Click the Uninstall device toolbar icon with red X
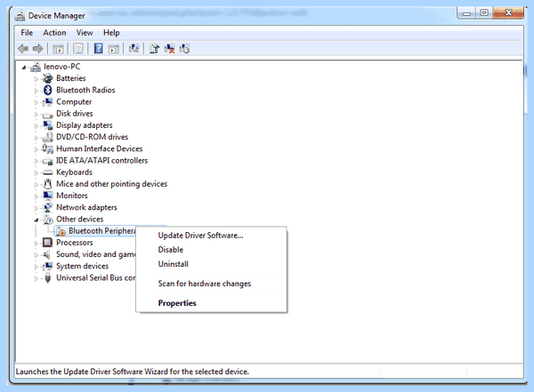The image size is (534, 392). [x=169, y=49]
